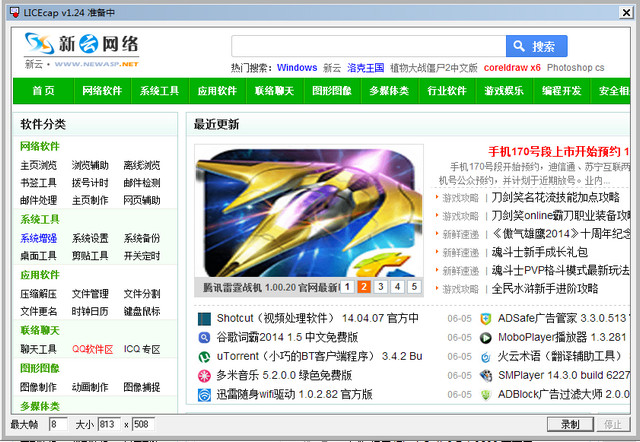Close the LICEcap window

click(x=626, y=13)
